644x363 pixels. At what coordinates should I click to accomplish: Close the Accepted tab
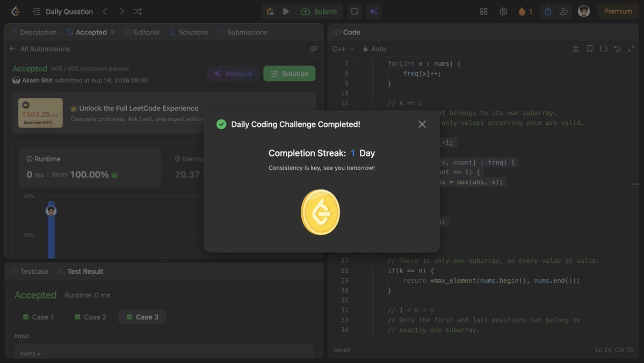coord(113,32)
